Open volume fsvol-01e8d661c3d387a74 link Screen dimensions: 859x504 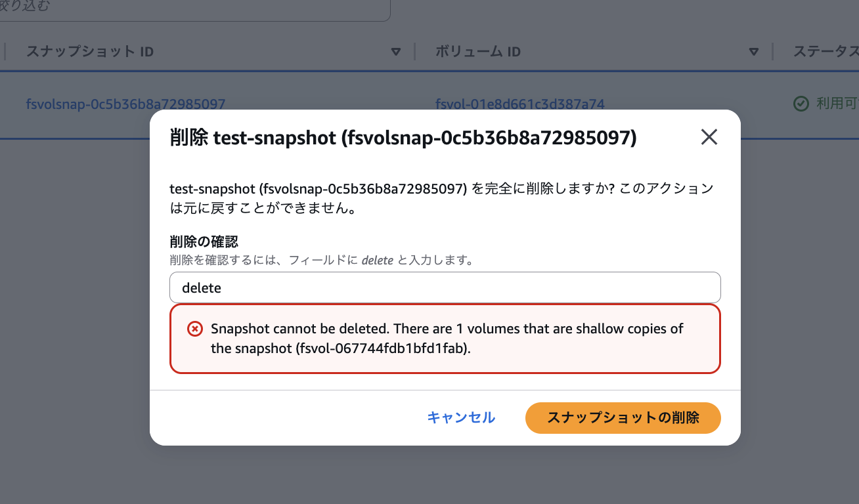point(521,104)
